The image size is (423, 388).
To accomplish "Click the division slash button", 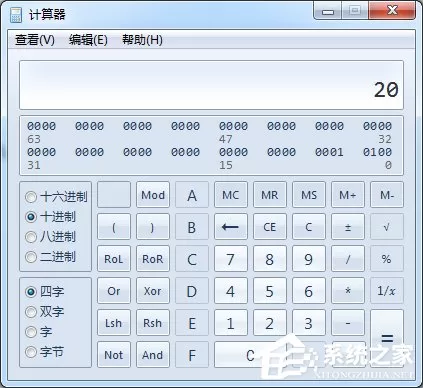I will [x=348, y=259].
